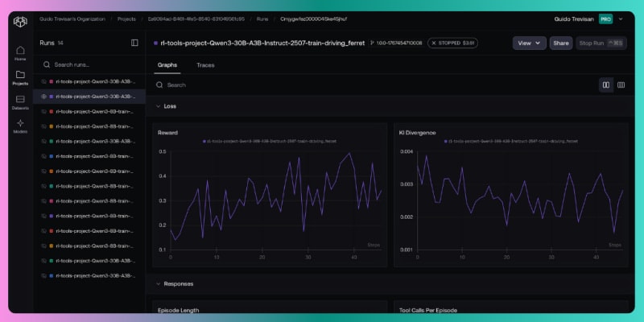
Task: Switch to the two-column graph layout
Action: point(606,85)
